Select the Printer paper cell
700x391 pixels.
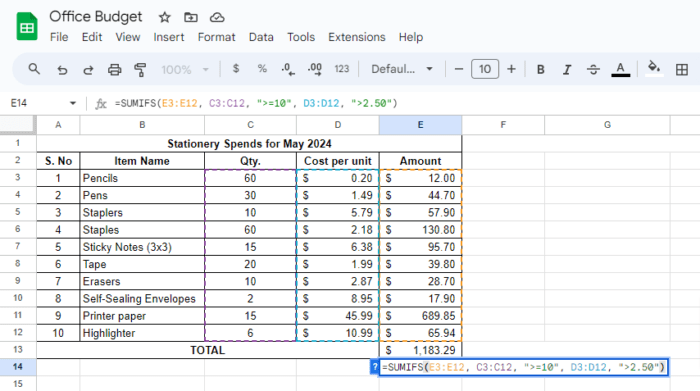point(142,316)
